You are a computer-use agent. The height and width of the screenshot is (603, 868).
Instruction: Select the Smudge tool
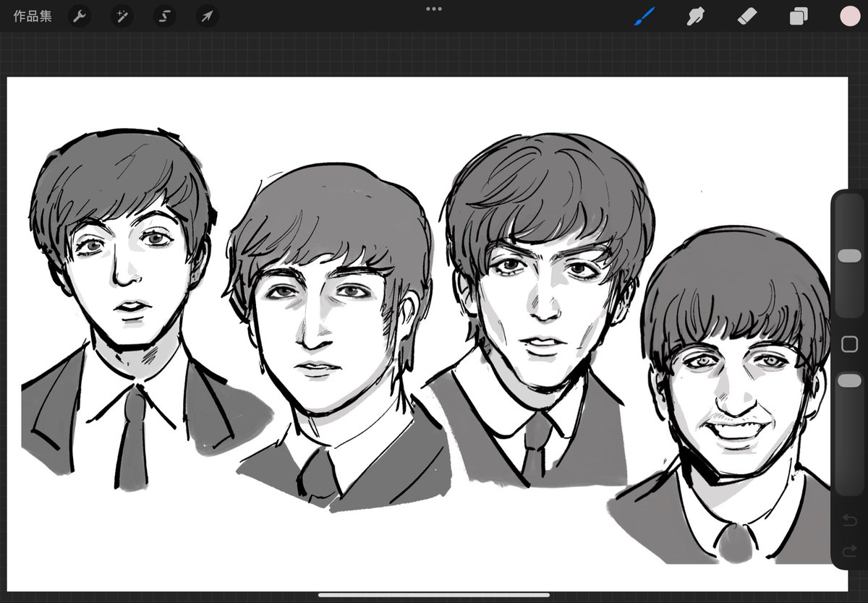click(696, 17)
